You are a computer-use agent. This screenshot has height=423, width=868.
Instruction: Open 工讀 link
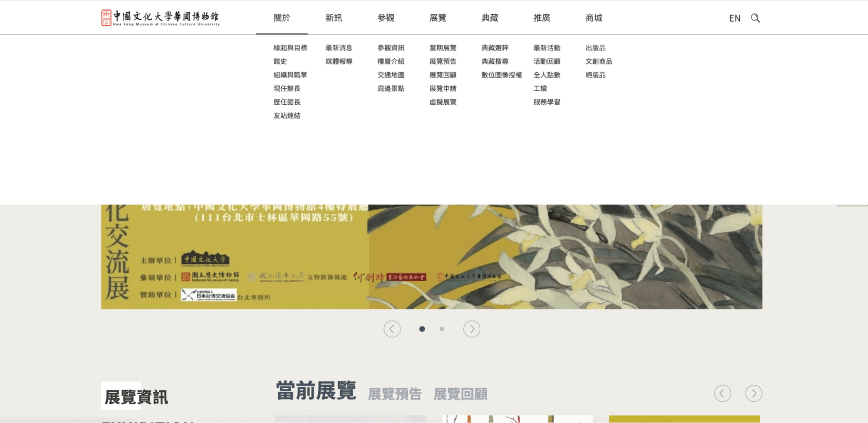click(540, 88)
